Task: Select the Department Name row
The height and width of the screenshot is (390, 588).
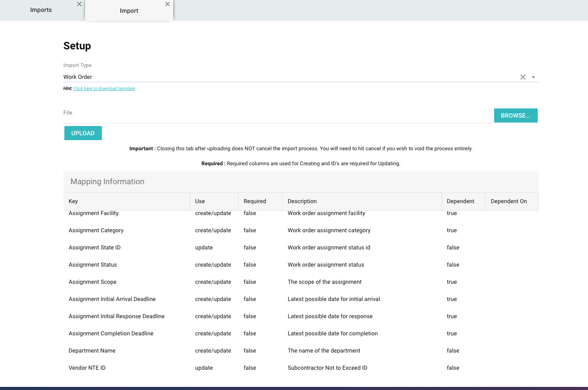Action: tap(92, 351)
